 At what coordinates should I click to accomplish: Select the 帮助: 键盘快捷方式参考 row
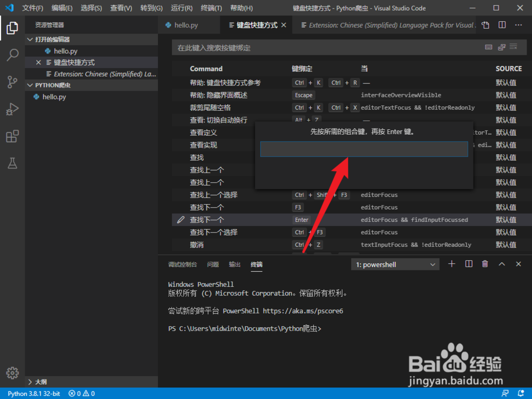click(352, 82)
